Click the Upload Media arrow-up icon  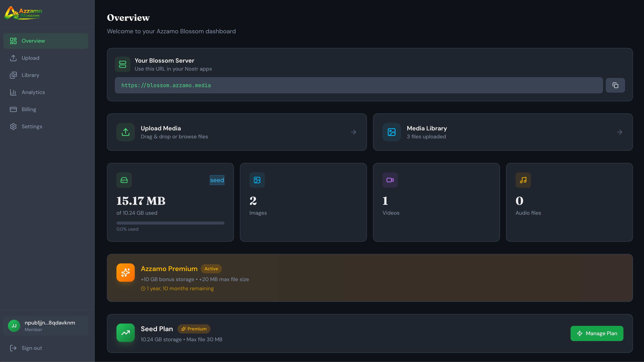coord(125,132)
